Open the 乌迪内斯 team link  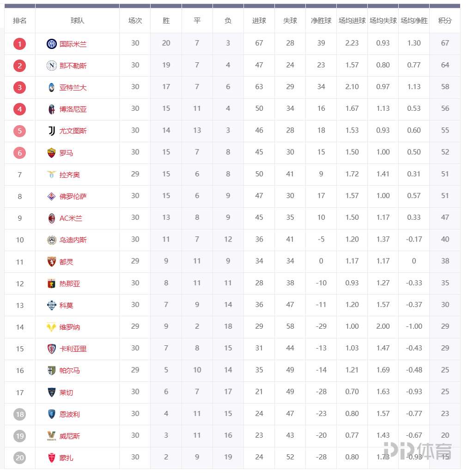(x=73, y=240)
